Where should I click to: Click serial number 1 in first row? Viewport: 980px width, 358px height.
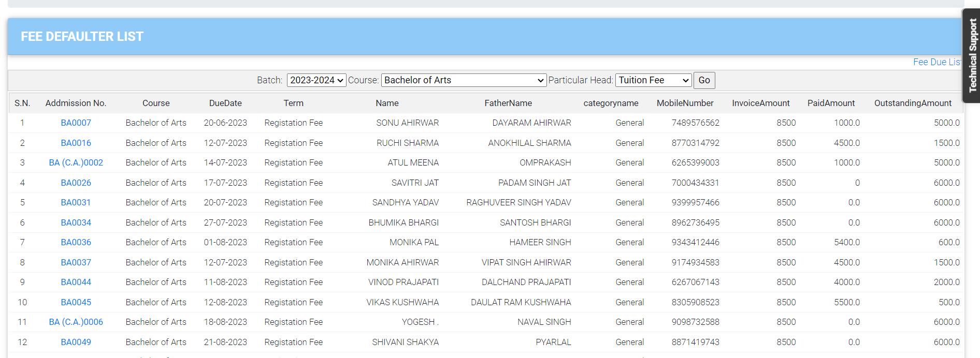click(22, 123)
